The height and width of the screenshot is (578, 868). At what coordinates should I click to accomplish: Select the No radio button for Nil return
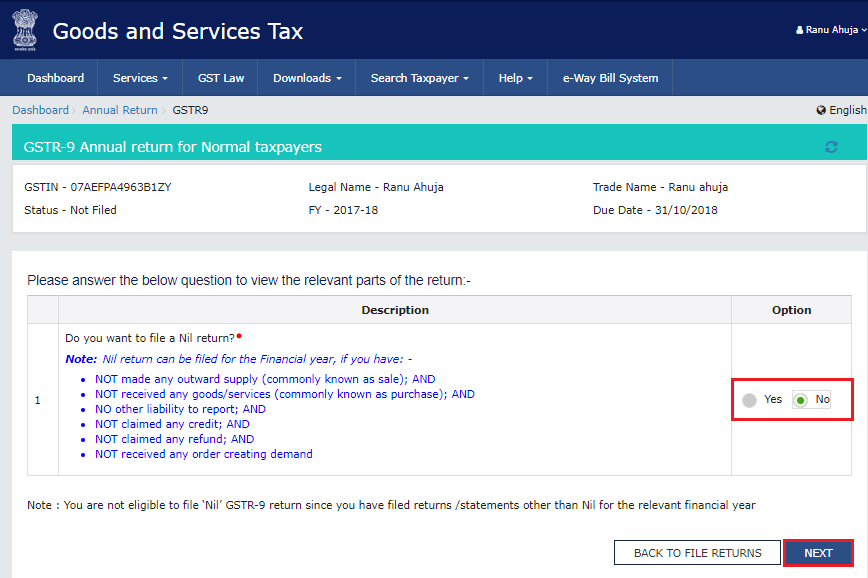point(800,400)
